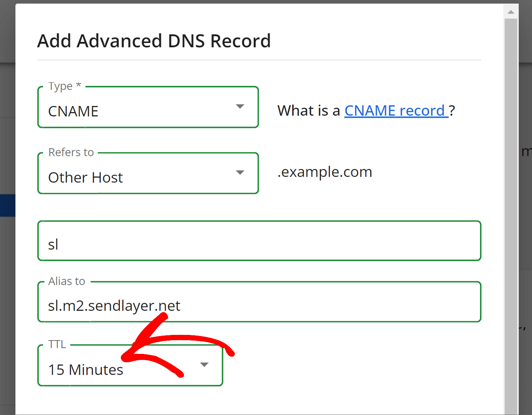Click the Alias to field label
This screenshot has height=415, width=532.
(67, 281)
